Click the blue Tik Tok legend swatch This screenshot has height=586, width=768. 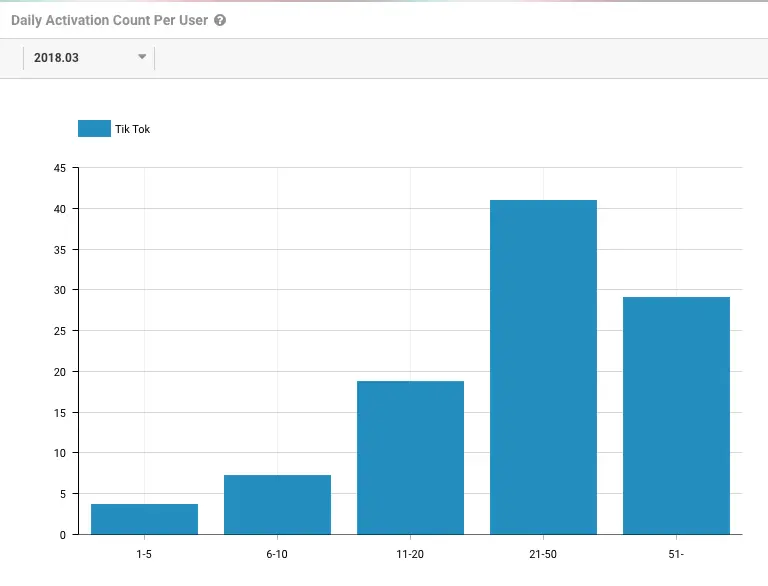tap(94, 129)
